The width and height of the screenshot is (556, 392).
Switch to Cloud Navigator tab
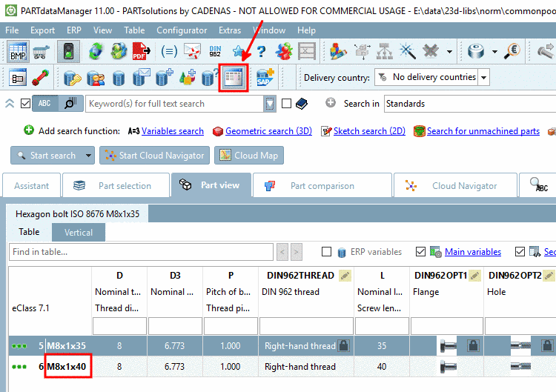(x=455, y=185)
